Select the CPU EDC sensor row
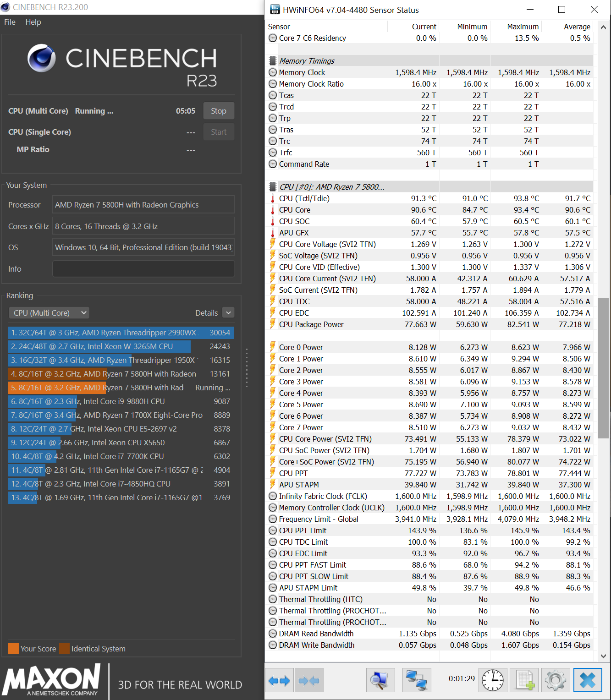This screenshot has height=700, width=611. pyautogui.click(x=430, y=313)
